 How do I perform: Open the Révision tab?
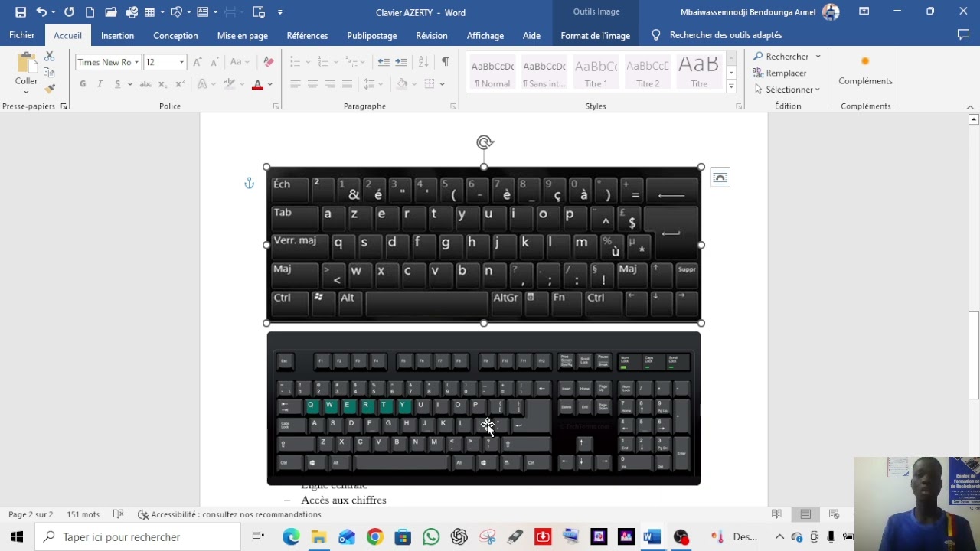point(432,35)
